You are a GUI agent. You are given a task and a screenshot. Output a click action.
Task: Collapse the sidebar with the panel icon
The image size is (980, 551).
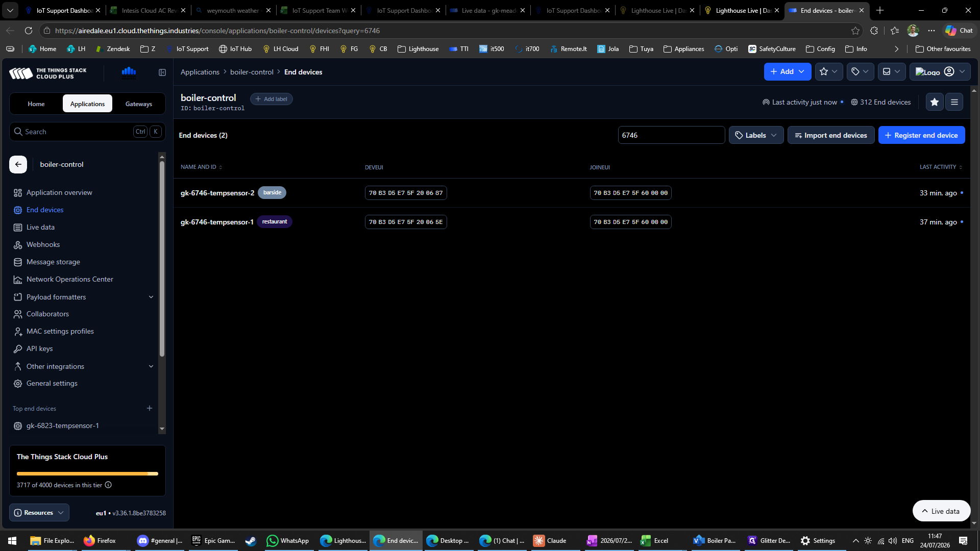(162, 72)
